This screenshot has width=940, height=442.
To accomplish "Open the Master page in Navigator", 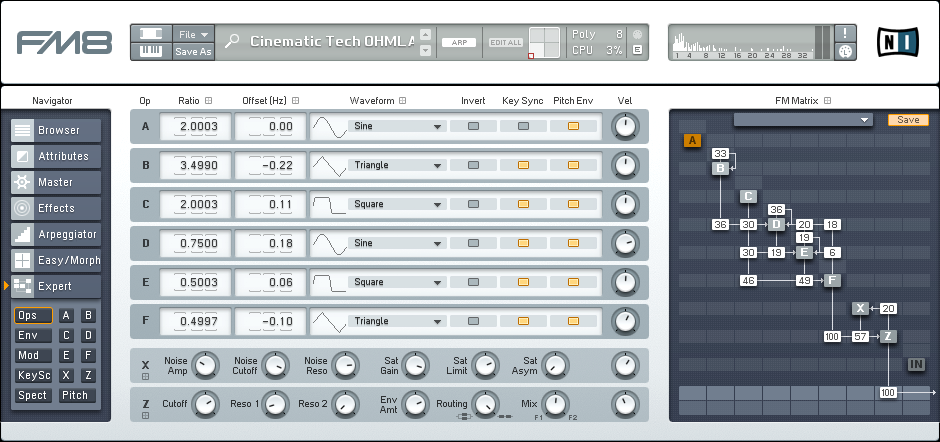I will 56,182.
